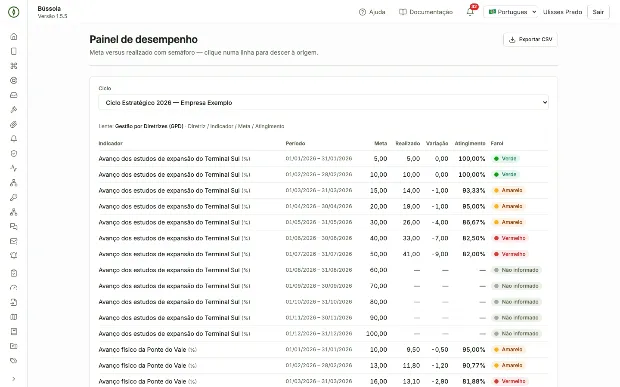Open the gauge speedometer sidebar icon
The height and width of the screenshot is (387, 620).
point(13,287)
